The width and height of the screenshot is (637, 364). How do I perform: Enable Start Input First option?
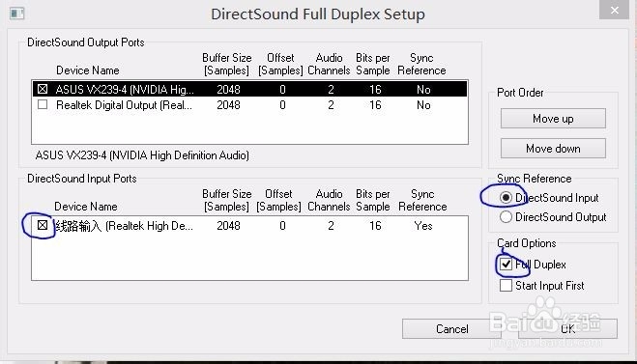[506, 285]
